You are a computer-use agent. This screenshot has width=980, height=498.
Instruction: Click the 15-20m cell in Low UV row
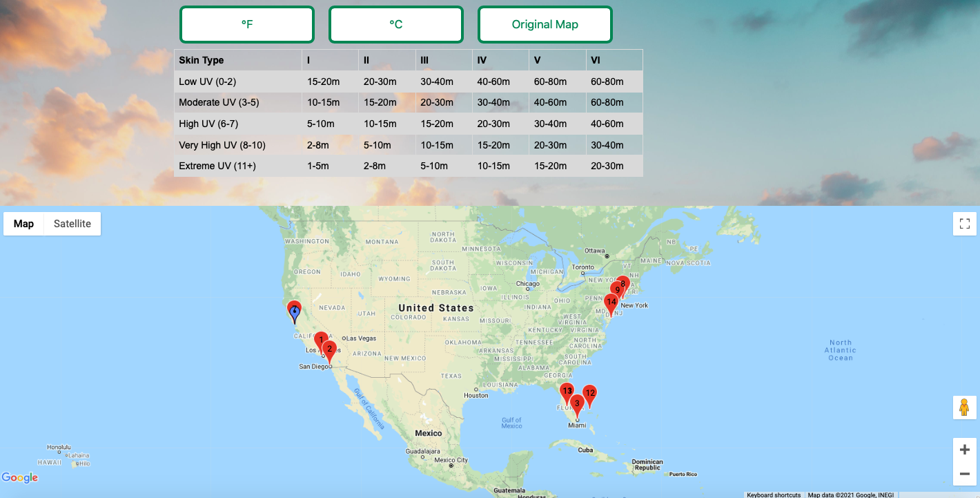(x=330, y=82)
